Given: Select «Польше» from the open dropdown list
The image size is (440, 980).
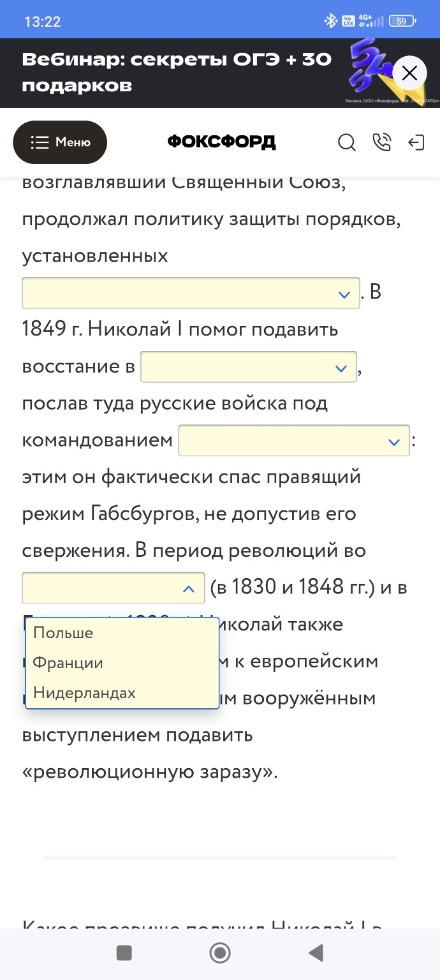Looking at the screenshot, I should tap(63, 632).
